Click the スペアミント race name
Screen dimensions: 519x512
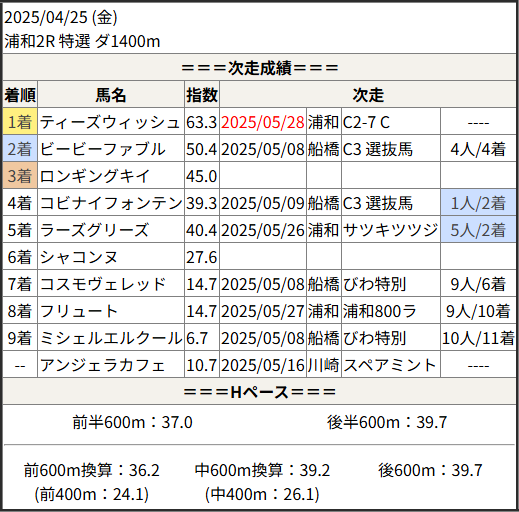pyautogui.click(x=390, y=365)
